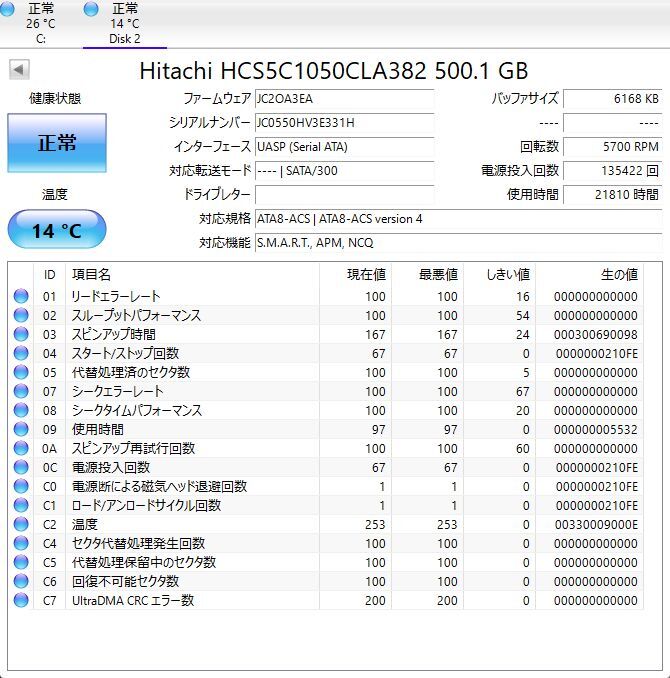Image resolution: width=670 pixels, height=678 pixels.
Task: Click the rotation rate value 5700 RPM
Action: 612,147
